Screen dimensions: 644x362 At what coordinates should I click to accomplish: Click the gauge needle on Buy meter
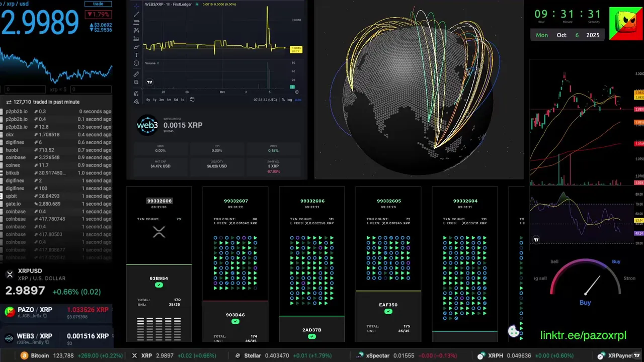tap(592, 285)
